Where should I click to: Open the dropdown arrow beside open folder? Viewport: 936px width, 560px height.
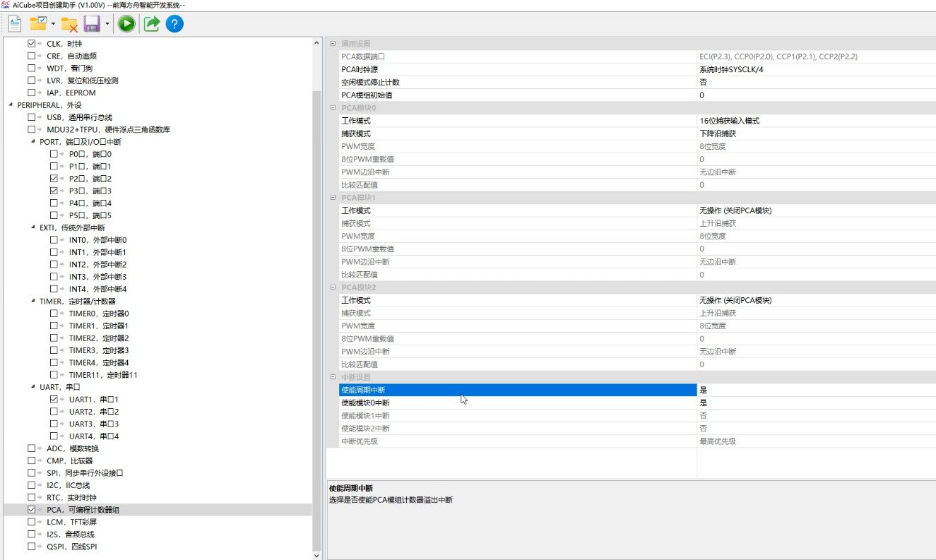53,24
